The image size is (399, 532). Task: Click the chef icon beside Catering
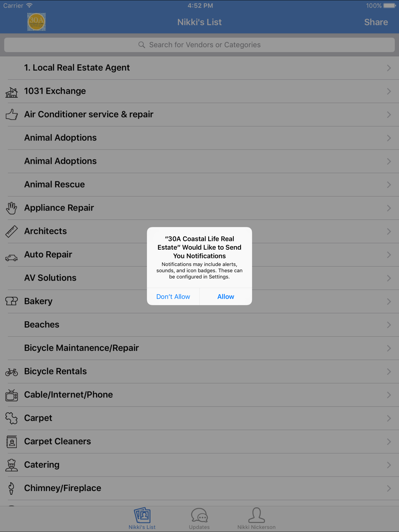(x=12, y=465)
